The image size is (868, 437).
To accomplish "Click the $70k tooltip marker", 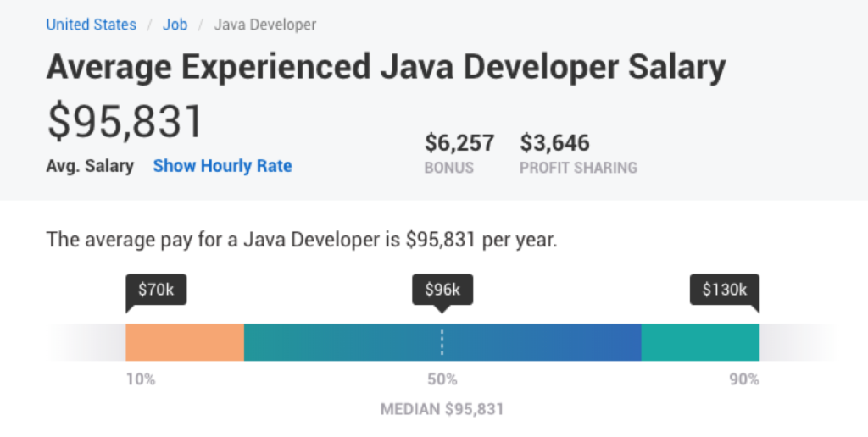I will (x=156, y=290).
